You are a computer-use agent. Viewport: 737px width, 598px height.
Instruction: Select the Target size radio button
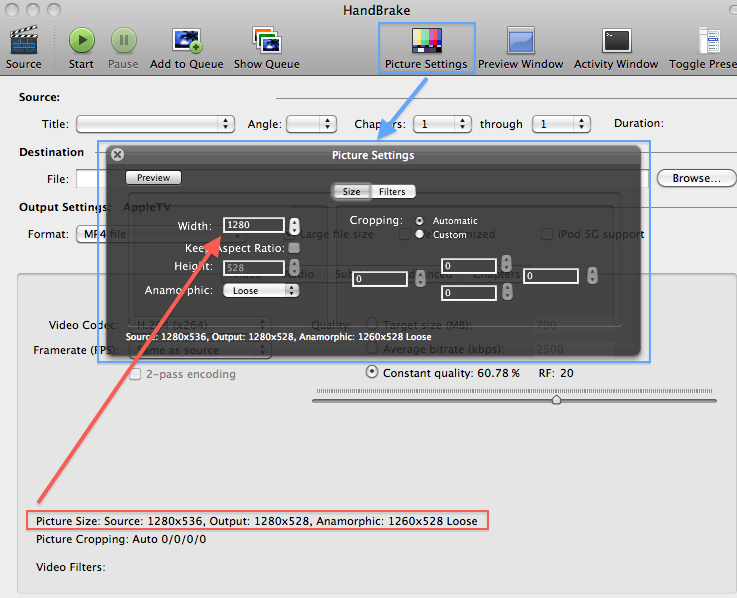pos(372,323)
